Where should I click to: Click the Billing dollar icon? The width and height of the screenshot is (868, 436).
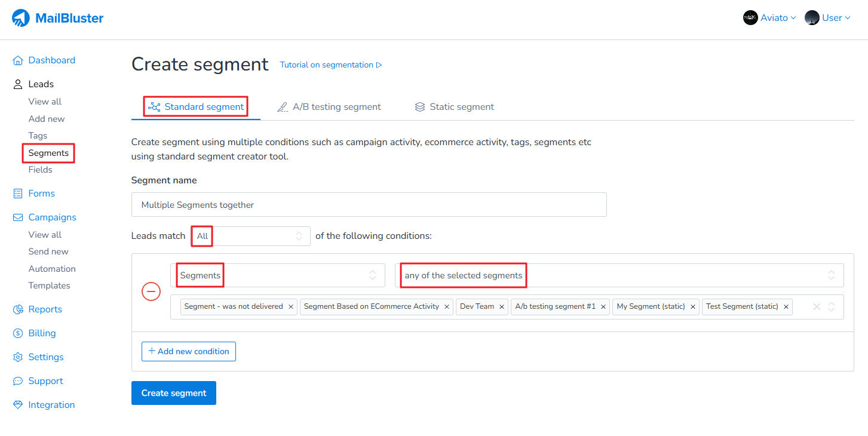[18, 333]
